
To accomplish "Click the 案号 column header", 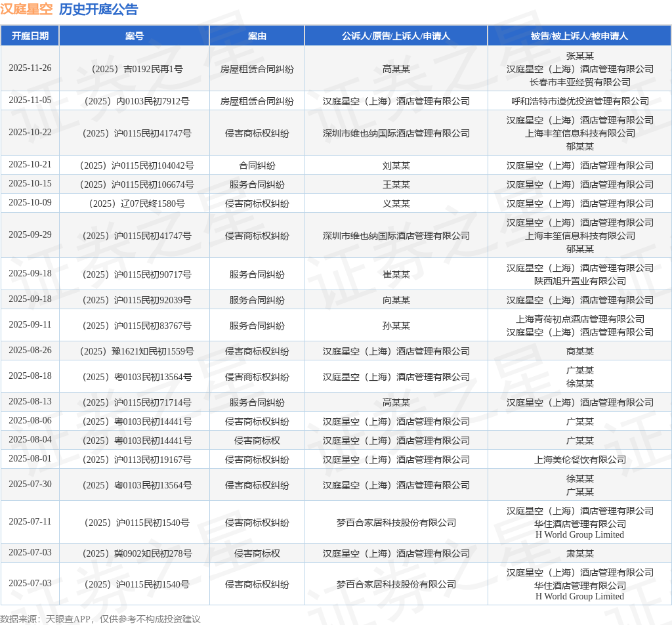I will point(135,36).
